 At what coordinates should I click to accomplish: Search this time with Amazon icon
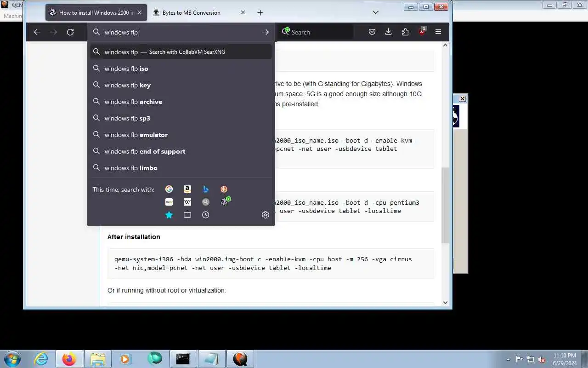[x=187, y=189]
